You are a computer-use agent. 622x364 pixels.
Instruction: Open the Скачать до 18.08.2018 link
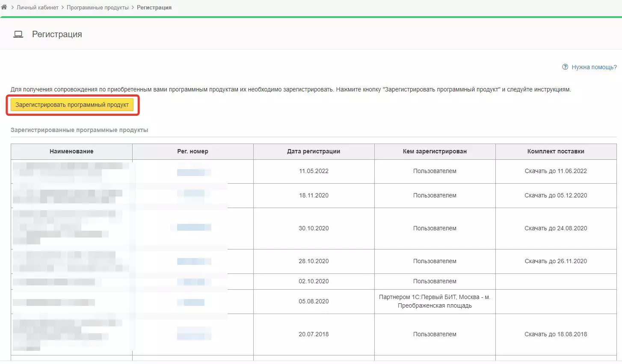coord(556,334)
